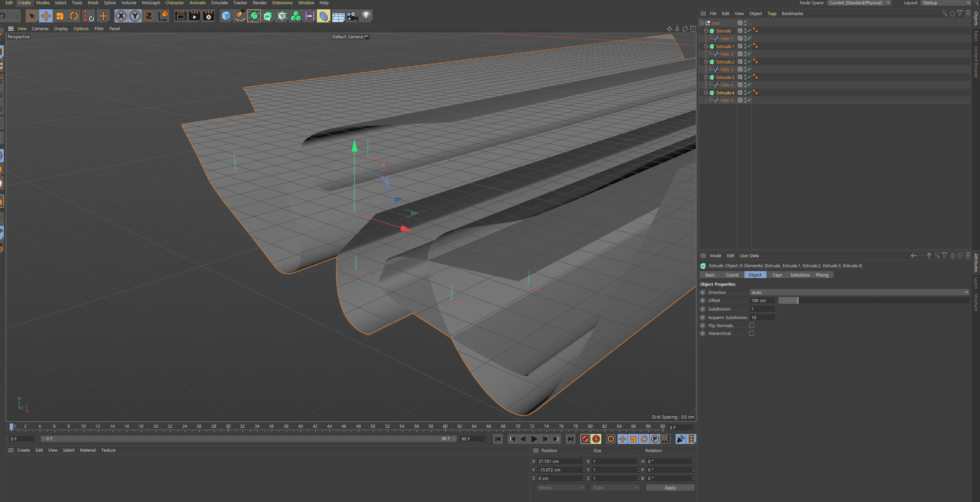Screen dimensions: 980x502
Task: Collapse the Extrude.4 tree node
Action: click(706, 92)
